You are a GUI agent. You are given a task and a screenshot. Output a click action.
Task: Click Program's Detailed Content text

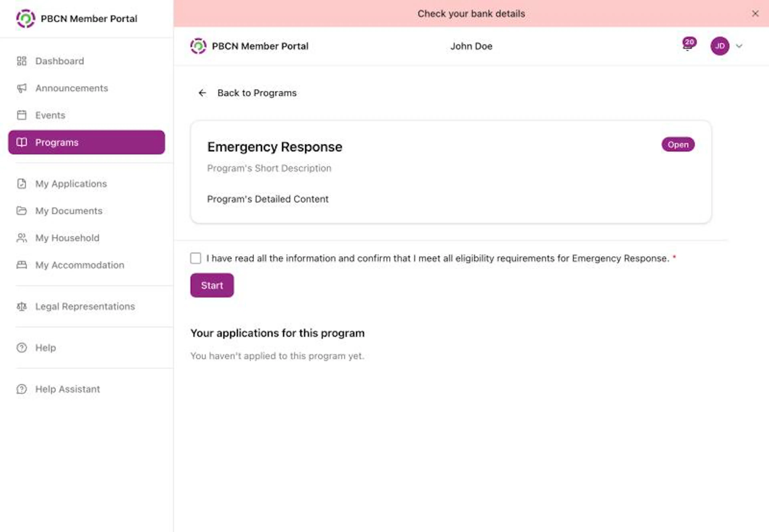tap(268, 199)
